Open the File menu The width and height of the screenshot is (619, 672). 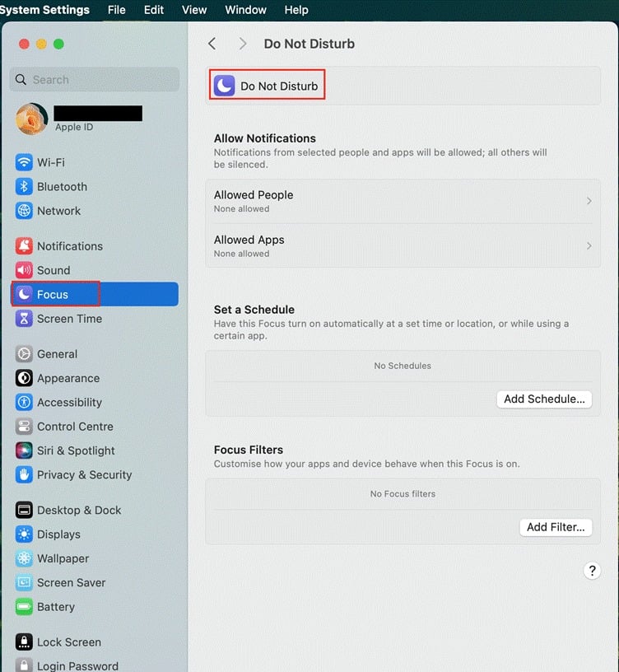(117, 10)
